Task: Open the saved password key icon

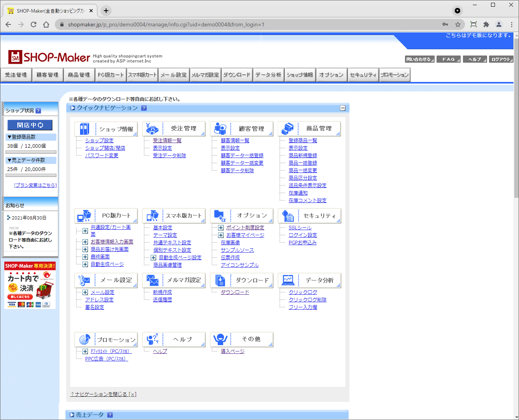Action: pos(445,24)
